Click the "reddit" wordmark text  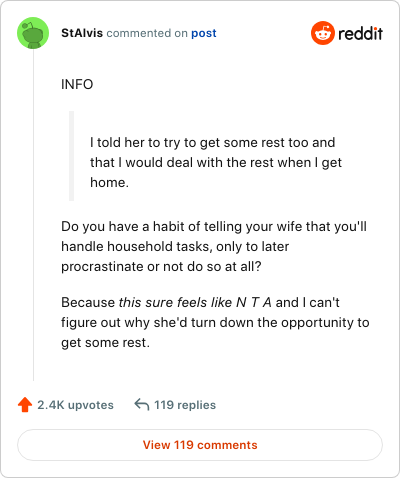(360, 33)
